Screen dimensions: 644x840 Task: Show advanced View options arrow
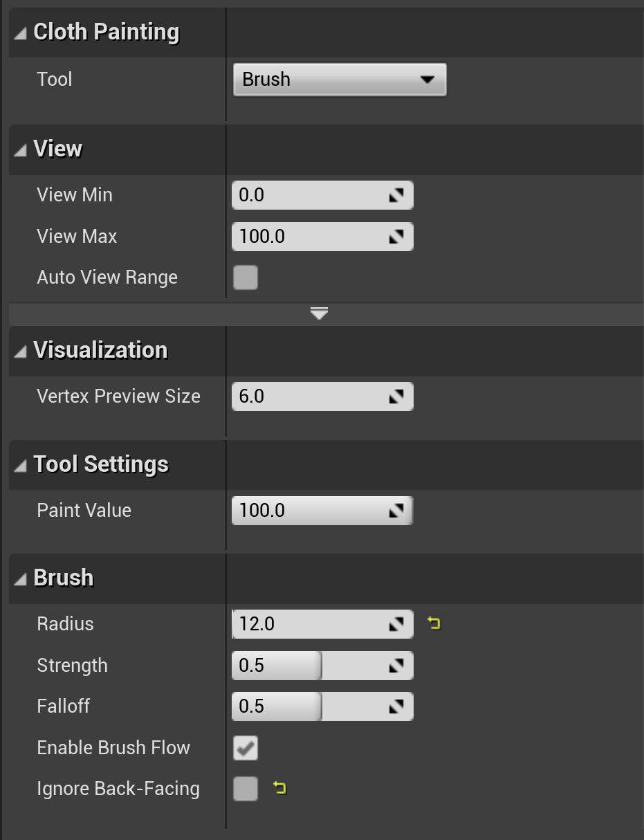319,314
